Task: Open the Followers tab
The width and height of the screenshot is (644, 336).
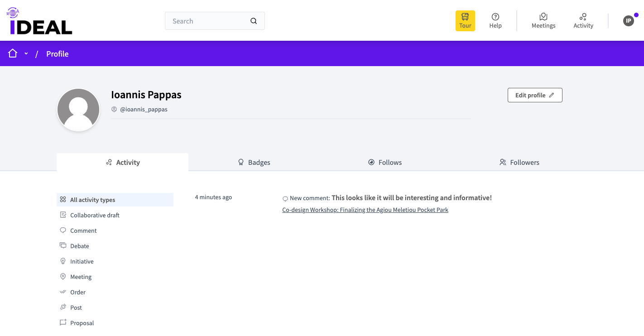Action: click(x=519, y=163)
